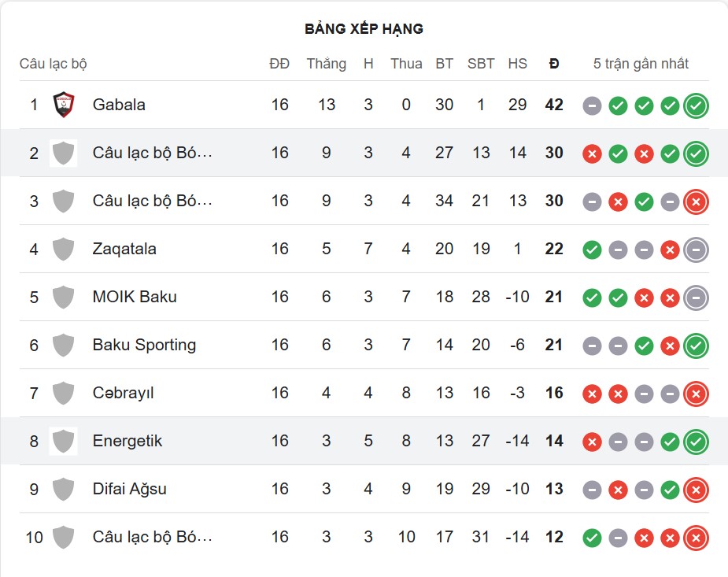
Task: Click the HS goal difference header
Action: coord(517,64)
